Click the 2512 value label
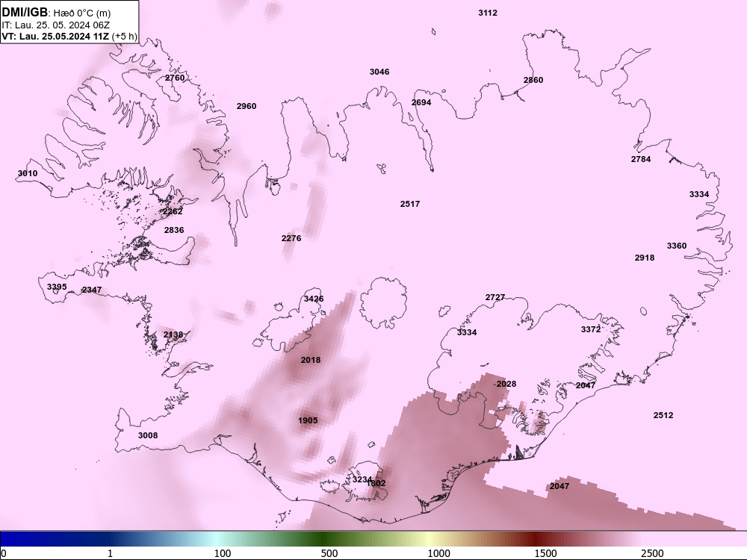The height and width of the screenshot is (560, 747). 663,415
